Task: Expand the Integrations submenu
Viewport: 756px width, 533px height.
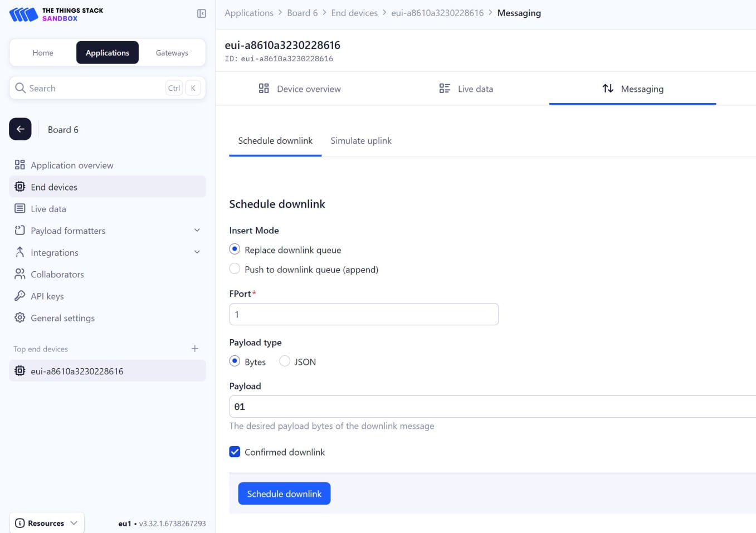Action: coord(197,252)
